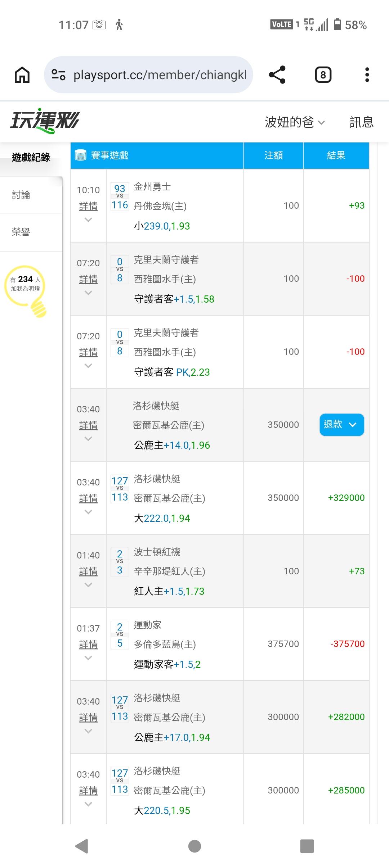Screen dimensions: 389x868
Task: Tap the site settings icon in address bar
Action: point(58,75)
